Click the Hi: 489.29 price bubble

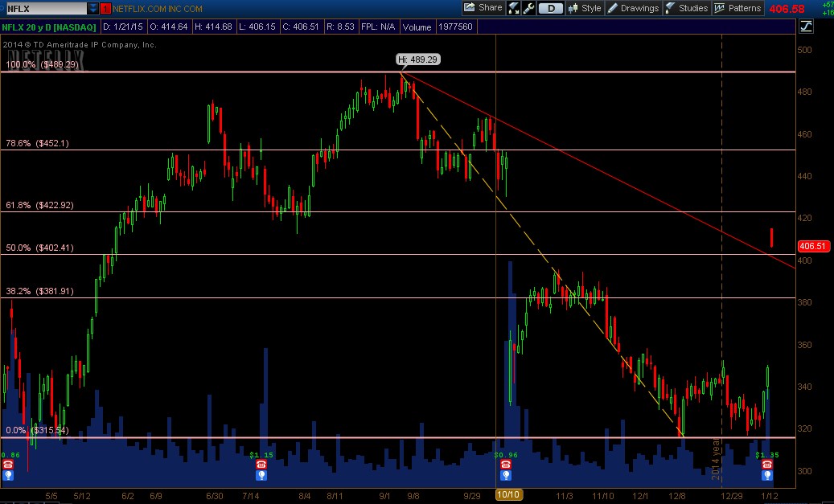pos(418,59)
